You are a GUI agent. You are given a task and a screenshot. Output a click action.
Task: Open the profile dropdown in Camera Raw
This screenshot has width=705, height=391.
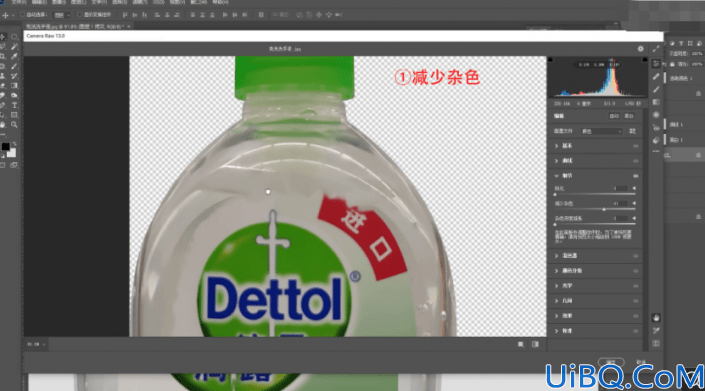pos(602,131)
